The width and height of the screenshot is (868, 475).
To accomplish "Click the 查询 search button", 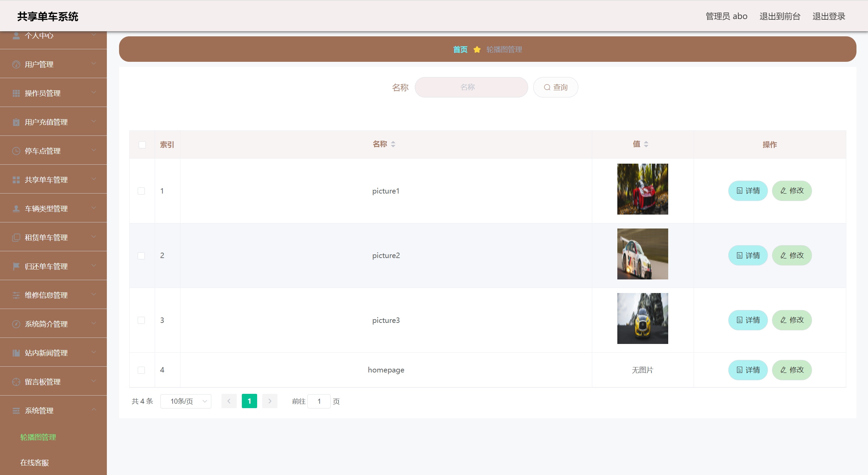I will [555, 87].
